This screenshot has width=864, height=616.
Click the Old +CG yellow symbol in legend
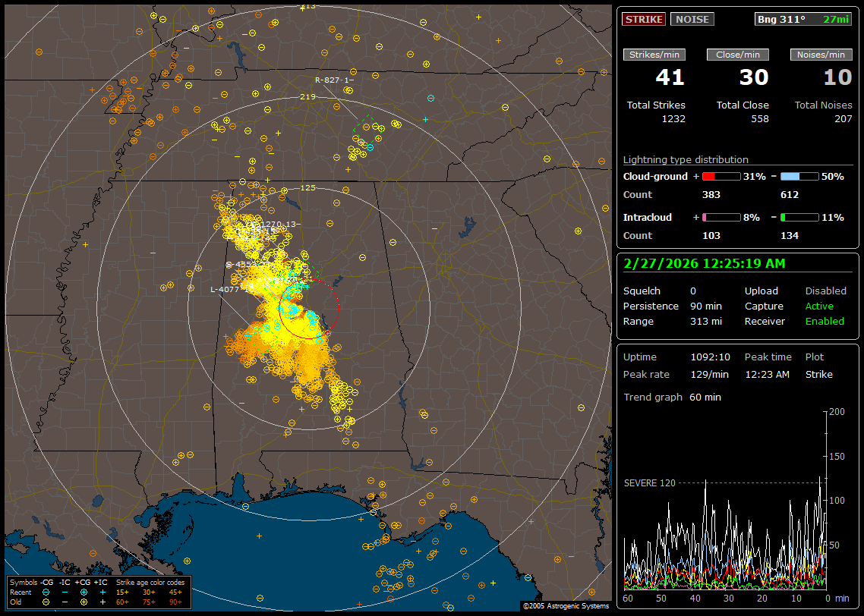pos(84,602)
